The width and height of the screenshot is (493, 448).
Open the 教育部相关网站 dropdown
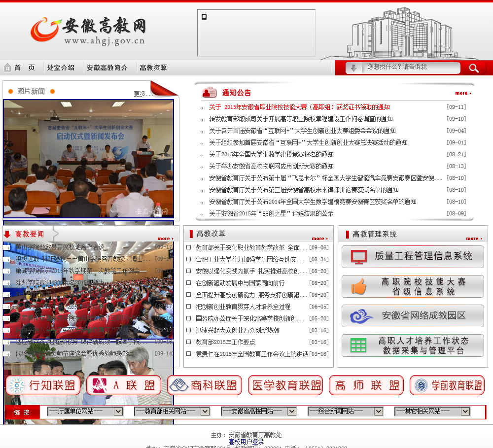point(172,411)
